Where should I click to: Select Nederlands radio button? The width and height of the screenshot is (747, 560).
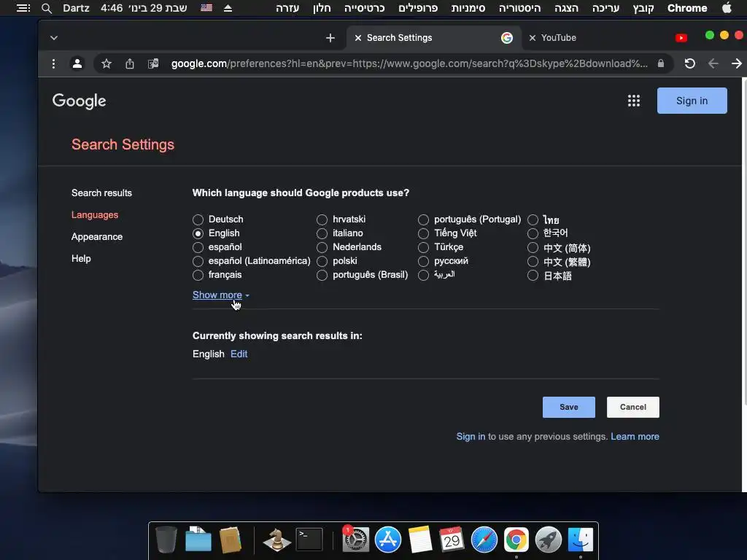point(322,247)
